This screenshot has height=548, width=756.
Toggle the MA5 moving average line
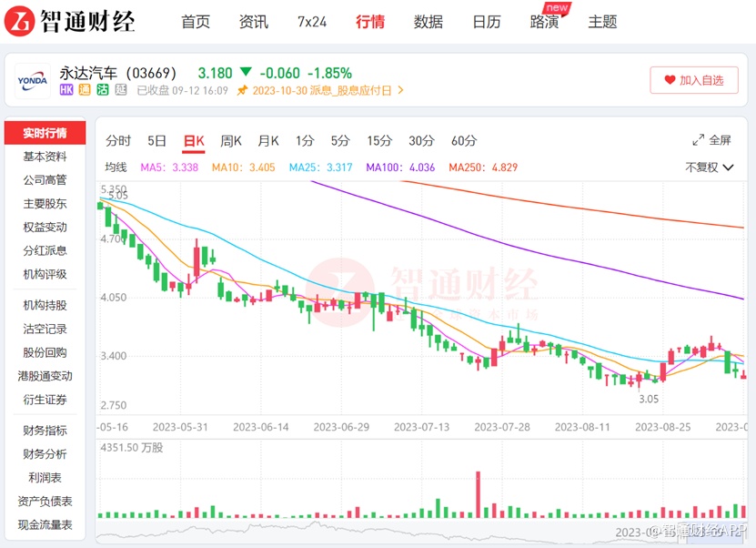click(x=170, y=167)
